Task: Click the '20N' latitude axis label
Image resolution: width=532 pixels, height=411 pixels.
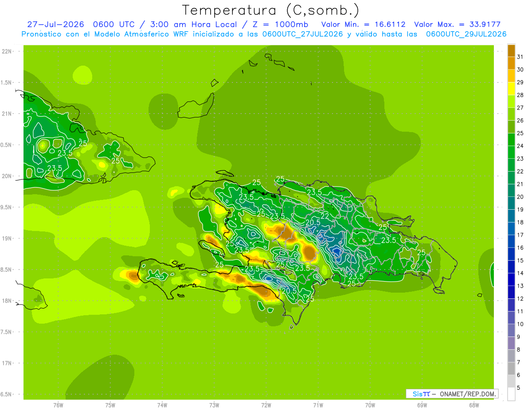Action: tap(7, 176)
